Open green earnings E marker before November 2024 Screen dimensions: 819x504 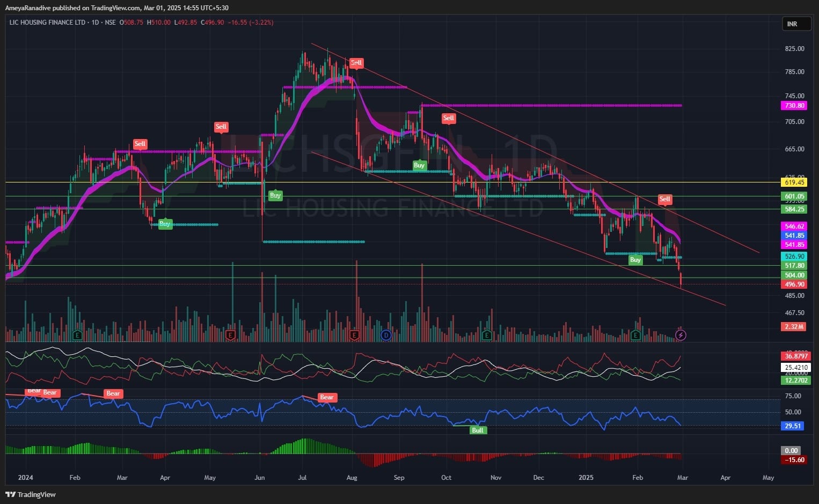[487, 335]
